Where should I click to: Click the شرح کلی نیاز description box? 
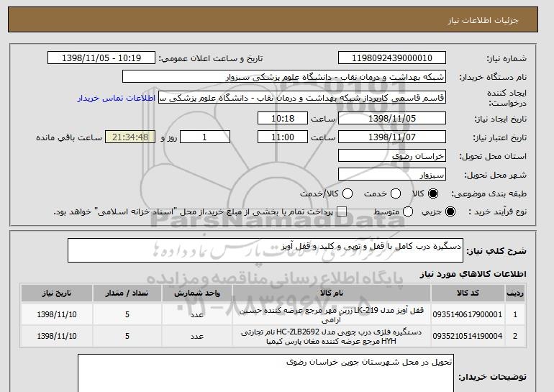pos(265,250)
